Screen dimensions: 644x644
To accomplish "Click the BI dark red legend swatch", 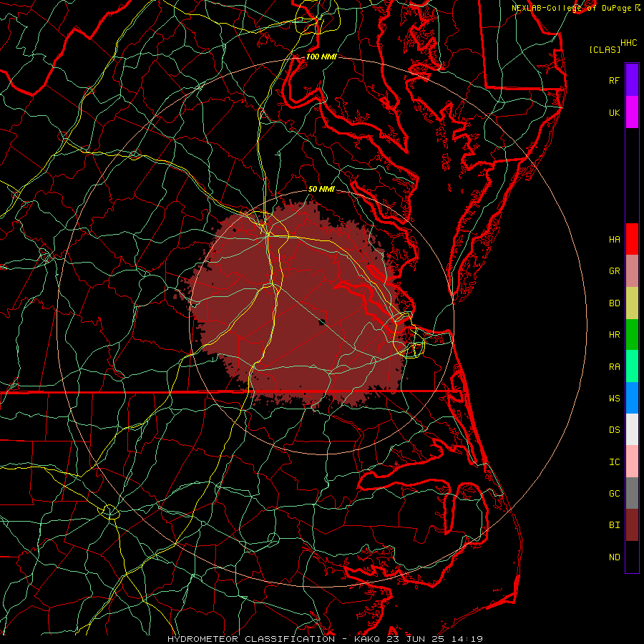I will click(632, 525).
